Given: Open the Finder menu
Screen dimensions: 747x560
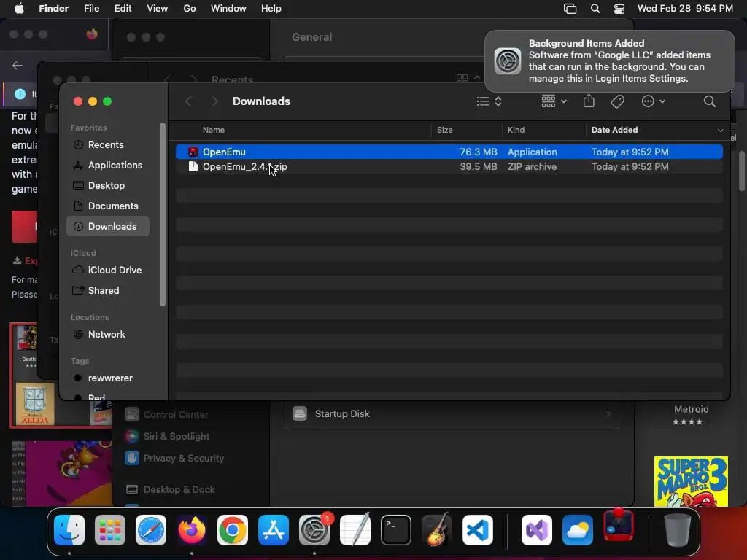Looking at the screenshot, I should (54, 9).
